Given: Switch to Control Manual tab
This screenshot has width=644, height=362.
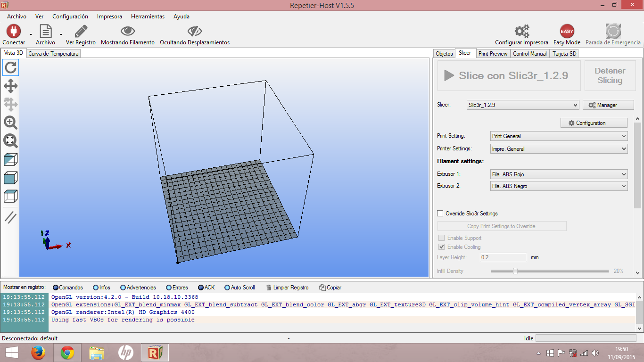Looking at the screenshot, I should (530, 54).
